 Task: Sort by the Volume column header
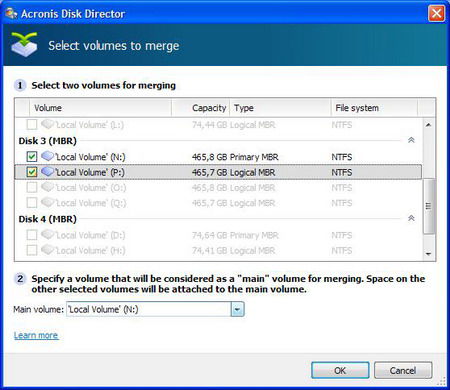click(100, 108)
